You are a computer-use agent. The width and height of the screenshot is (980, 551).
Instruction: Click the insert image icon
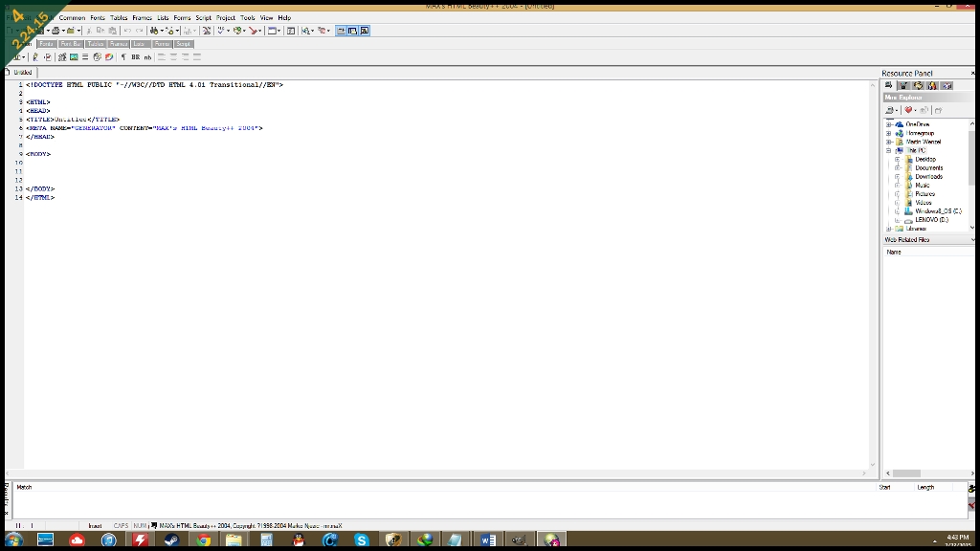coord(74,57)
